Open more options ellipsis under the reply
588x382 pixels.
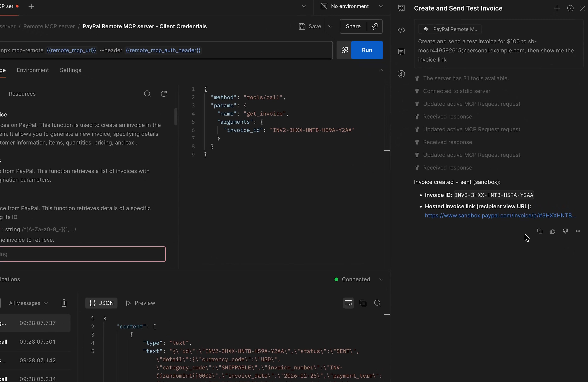(578, 231)
